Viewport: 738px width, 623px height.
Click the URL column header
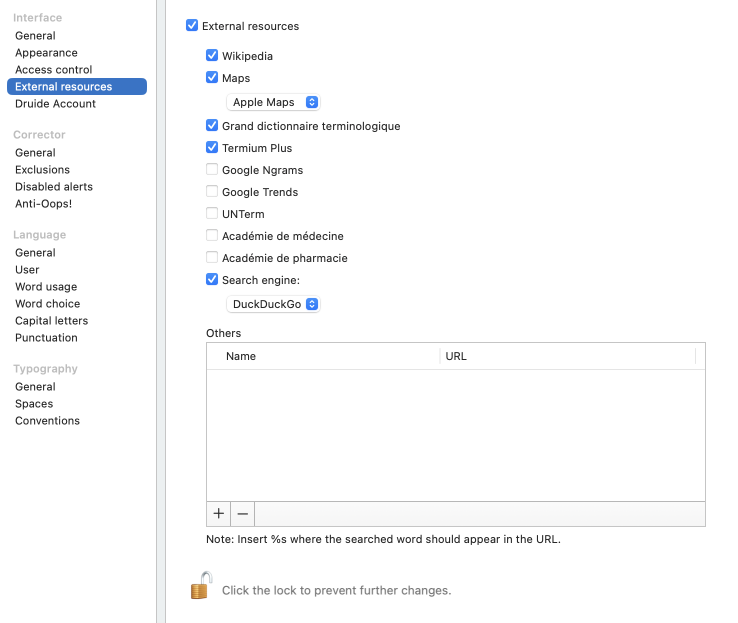click(x=567, y=356)
